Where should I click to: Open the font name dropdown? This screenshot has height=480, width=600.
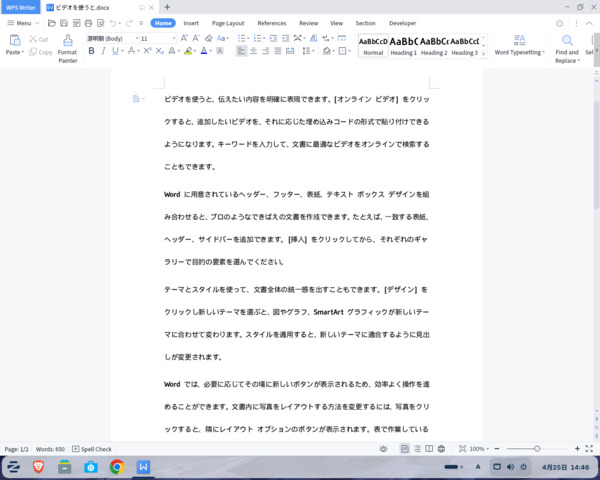click(x=137, y=38)
